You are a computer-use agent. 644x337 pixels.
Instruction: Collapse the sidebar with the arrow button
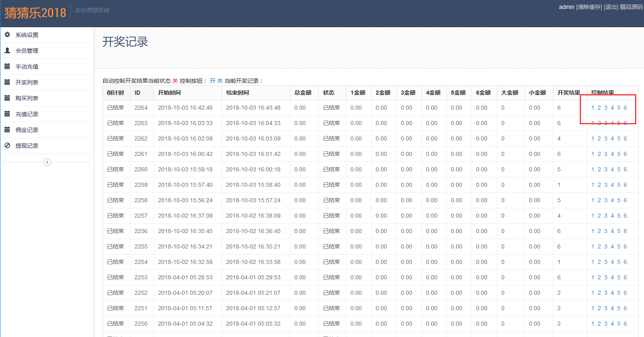(x=47, y=162)
